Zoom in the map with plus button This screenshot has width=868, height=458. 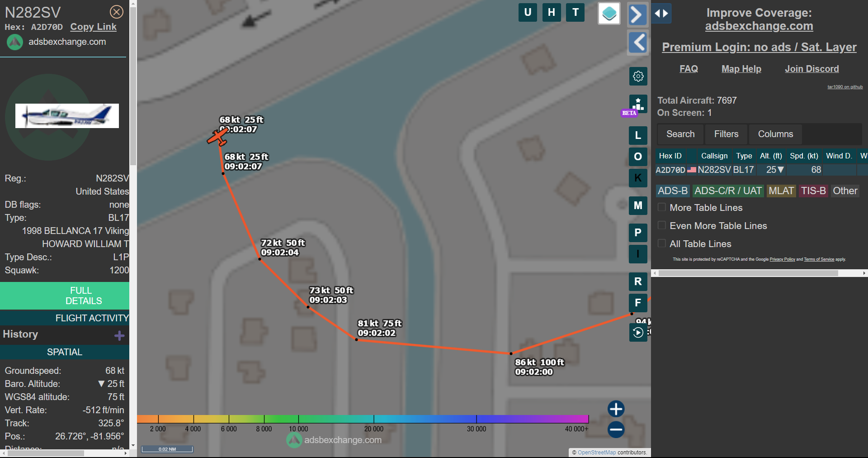pos(616,409)
